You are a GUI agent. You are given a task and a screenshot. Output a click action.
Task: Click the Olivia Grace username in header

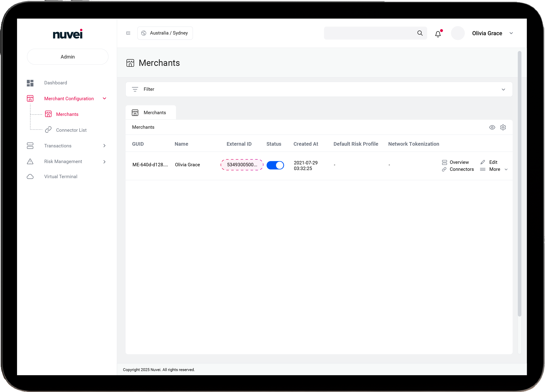487,33
